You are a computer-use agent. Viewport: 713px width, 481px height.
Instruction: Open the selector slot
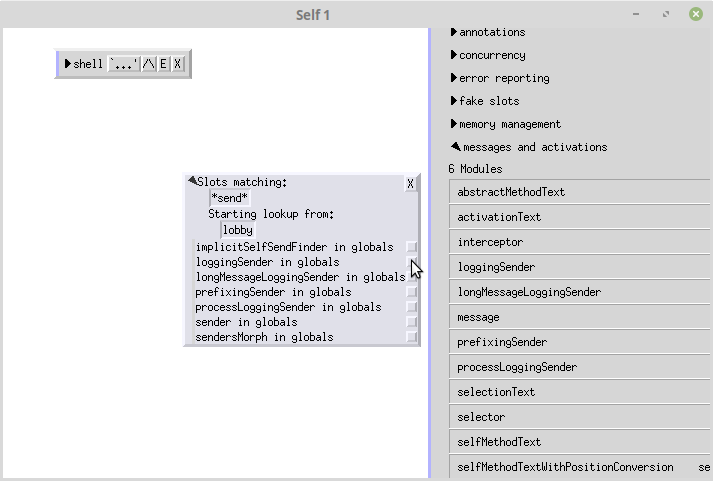pos(579,417)
